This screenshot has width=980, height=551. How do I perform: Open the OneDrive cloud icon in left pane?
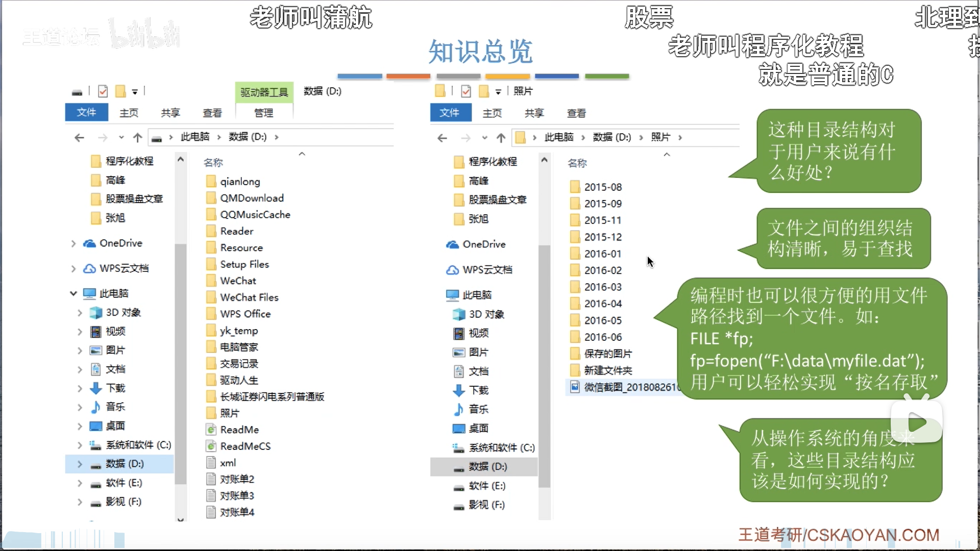tap(90, 243)
